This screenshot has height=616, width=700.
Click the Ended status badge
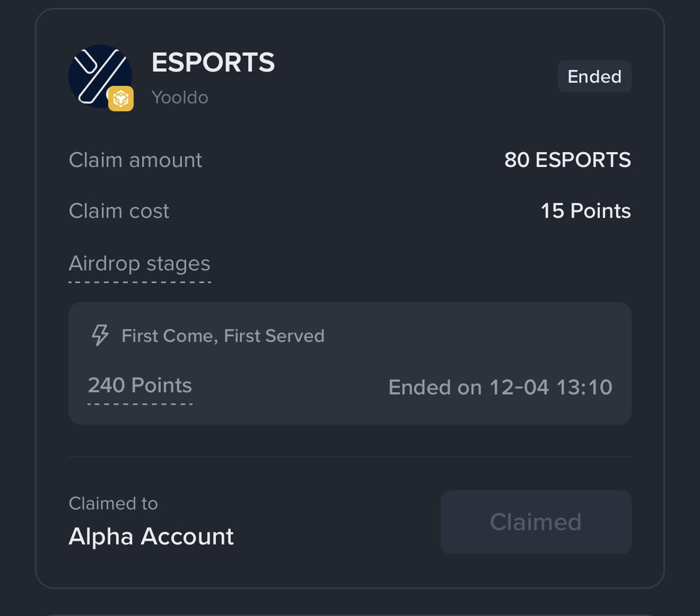click(x=594, y=76)
